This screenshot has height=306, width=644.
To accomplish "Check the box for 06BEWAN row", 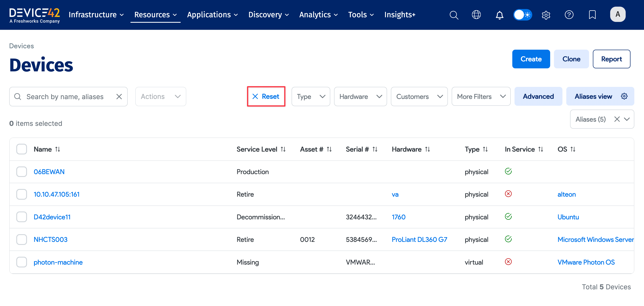I will tap(22, 172).
